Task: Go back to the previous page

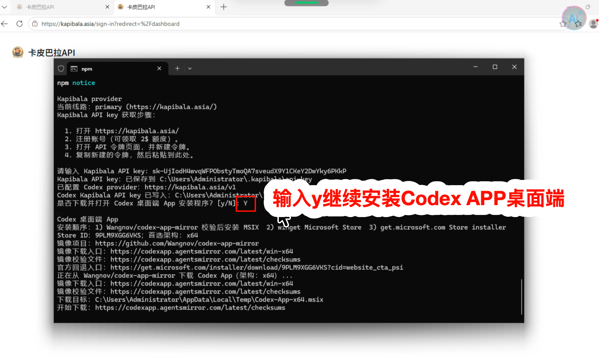Action: (5, 24)
